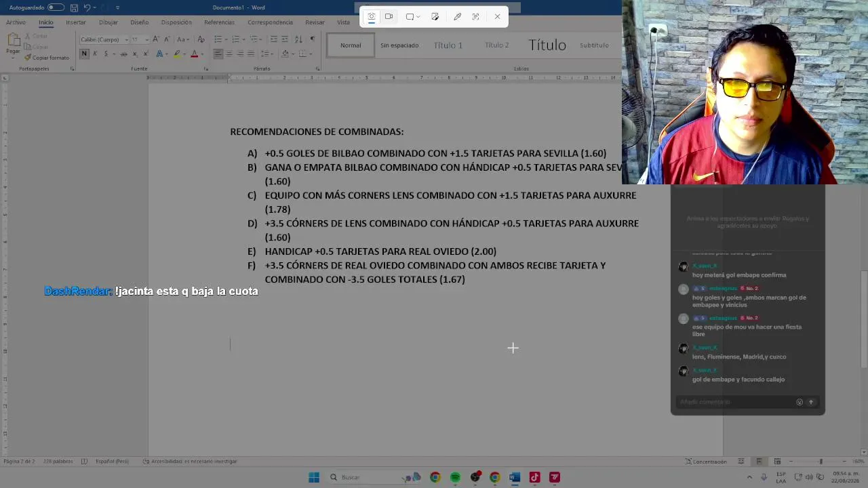The image size is (868, 488).
Task: Apply the red font color
Action: tap(194, 54)
